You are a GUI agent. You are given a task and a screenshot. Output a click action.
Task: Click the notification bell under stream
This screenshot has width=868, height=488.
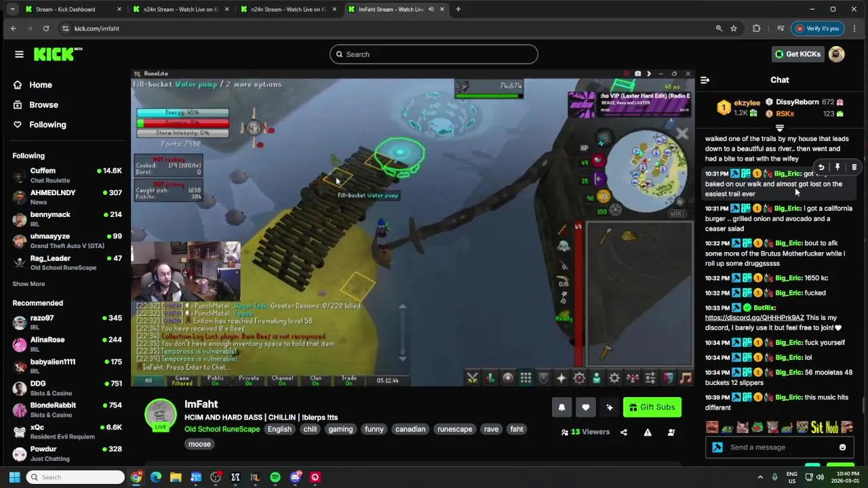(x=561, y=407)
